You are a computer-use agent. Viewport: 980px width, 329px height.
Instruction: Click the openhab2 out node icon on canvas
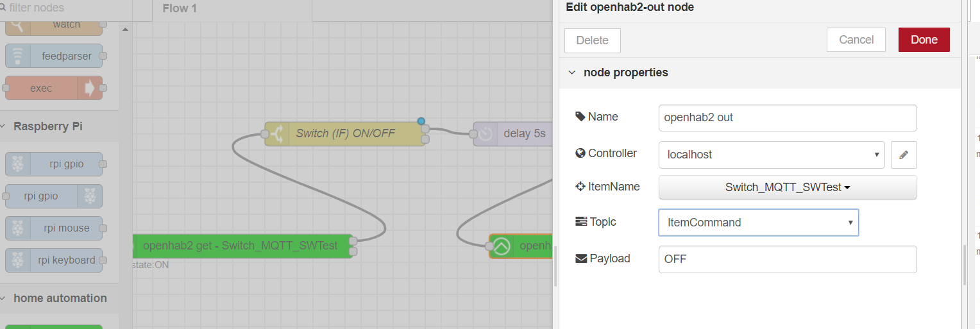(x=502, y=246)
